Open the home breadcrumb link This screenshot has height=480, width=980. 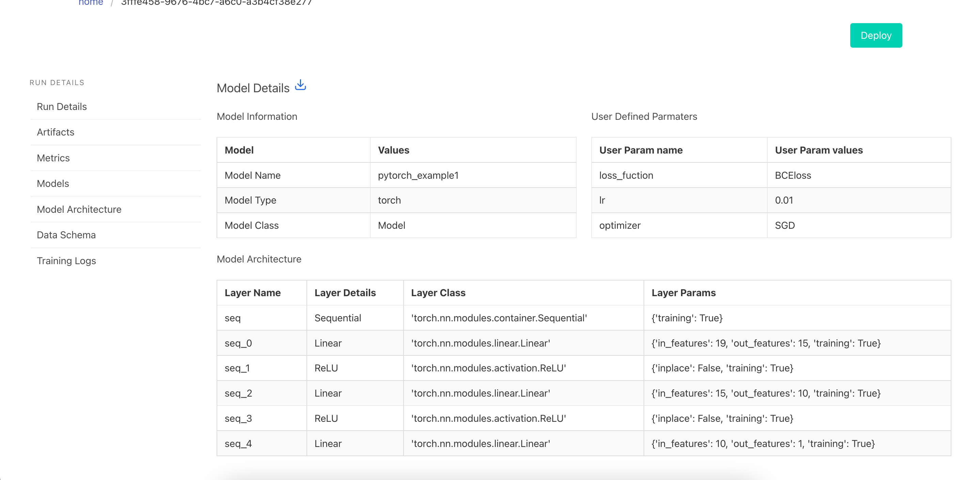tap(91, 3)
